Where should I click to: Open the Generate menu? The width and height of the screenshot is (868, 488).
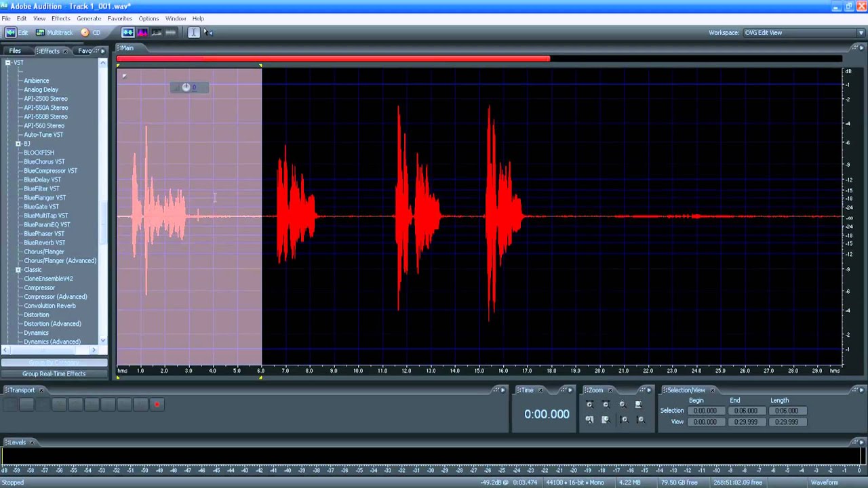pyautogui.click(x=89, y=18)
